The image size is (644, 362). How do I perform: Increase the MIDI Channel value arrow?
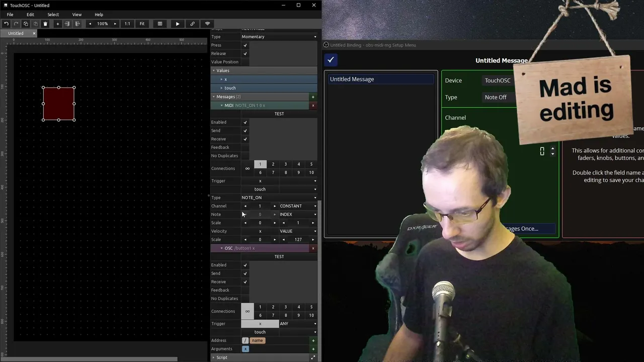click(275, 206)
